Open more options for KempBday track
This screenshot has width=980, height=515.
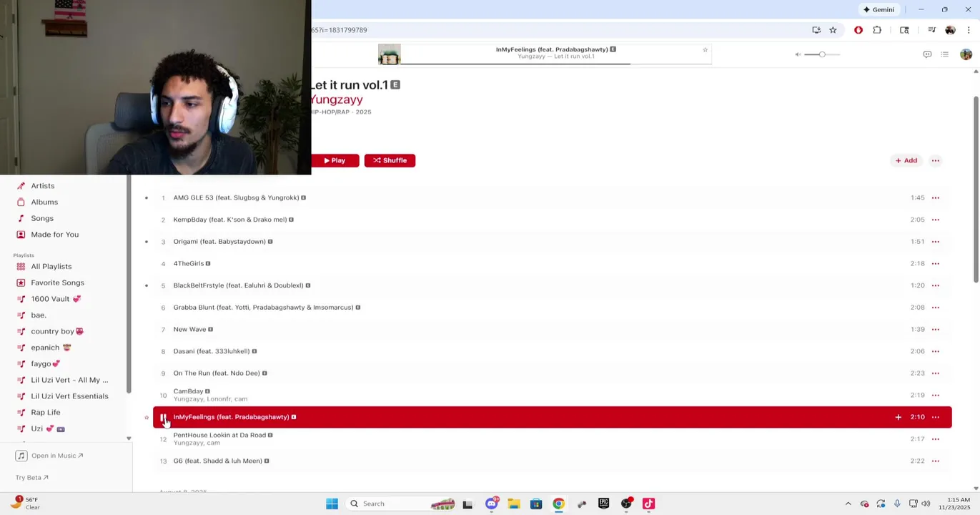click(x=935, y=220)
